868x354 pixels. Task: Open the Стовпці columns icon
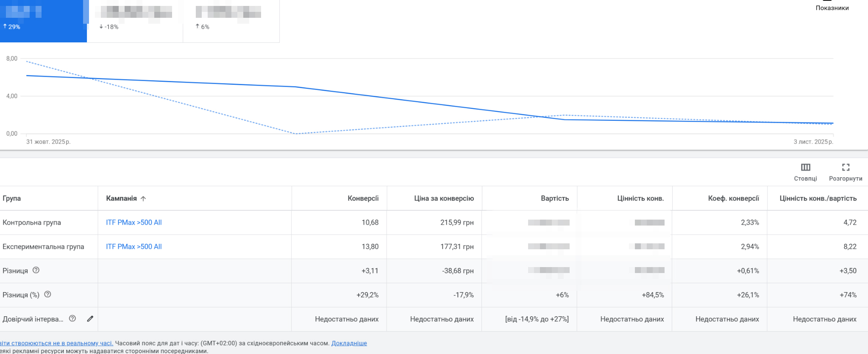pyautogui.click(x=805, y=167)
